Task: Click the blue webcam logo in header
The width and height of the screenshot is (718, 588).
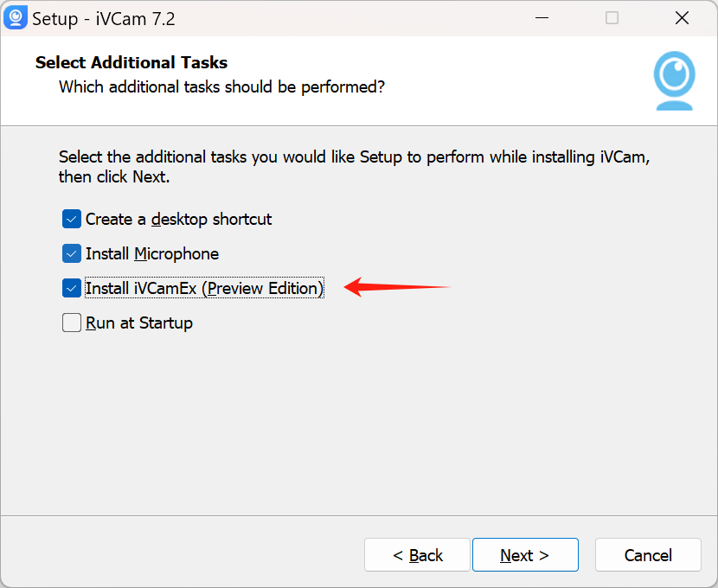Action: click(x=674, y=81)
